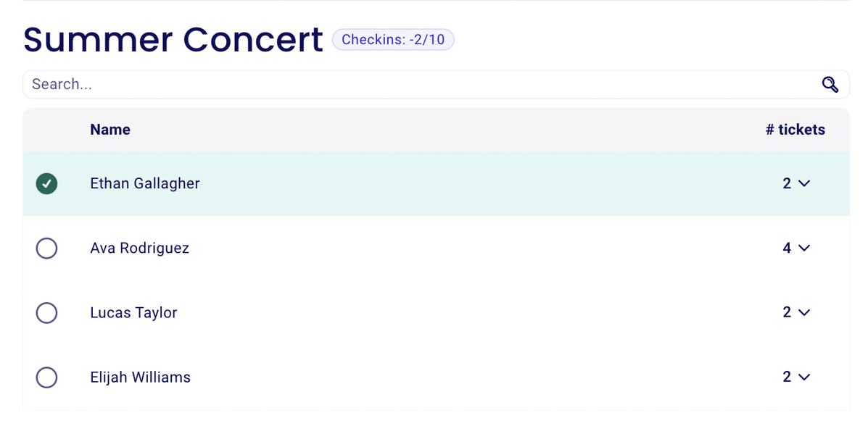
Task: Click the Name column header
Action: pos(110,130)
